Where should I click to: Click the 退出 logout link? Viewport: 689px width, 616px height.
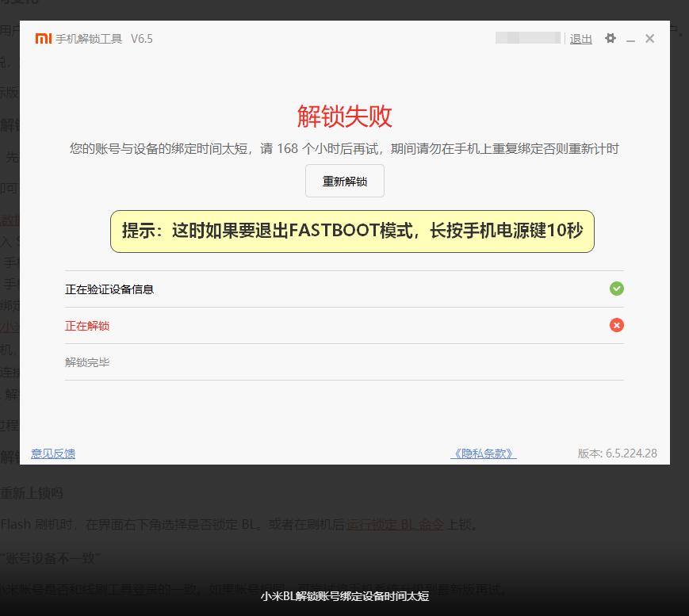point(581,39)
